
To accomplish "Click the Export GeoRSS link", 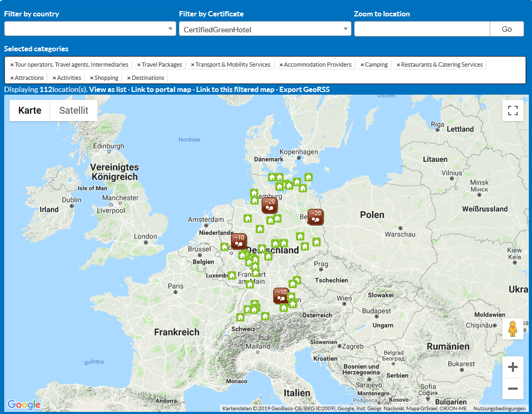I will pyautogui.click(x=304, y=89).
